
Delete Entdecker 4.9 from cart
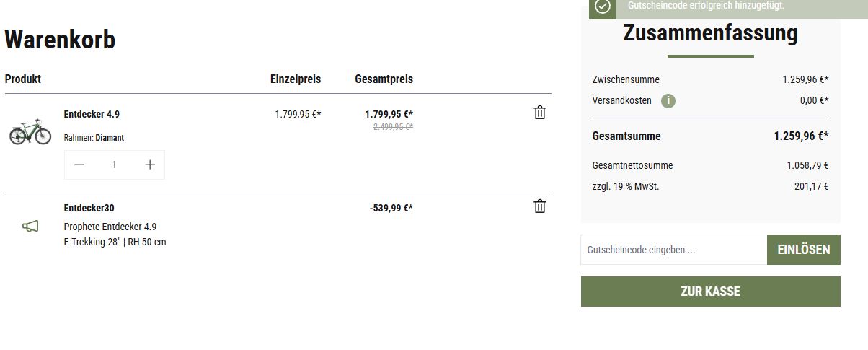point(540,113)
